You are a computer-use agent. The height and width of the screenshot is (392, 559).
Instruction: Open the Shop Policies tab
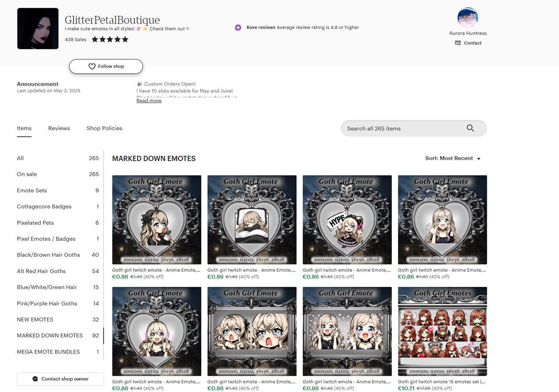tap(105, 129)
